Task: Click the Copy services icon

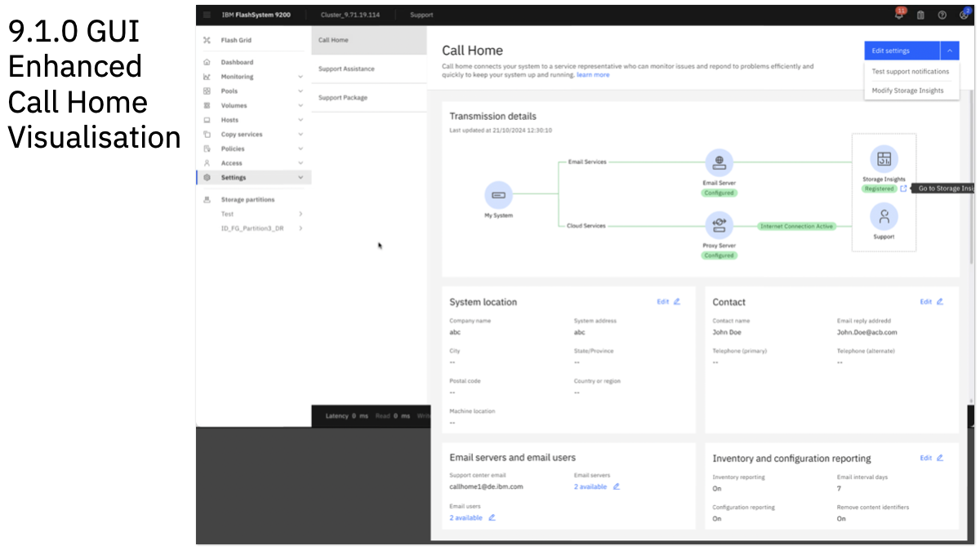Action: [x=209, y=134]
